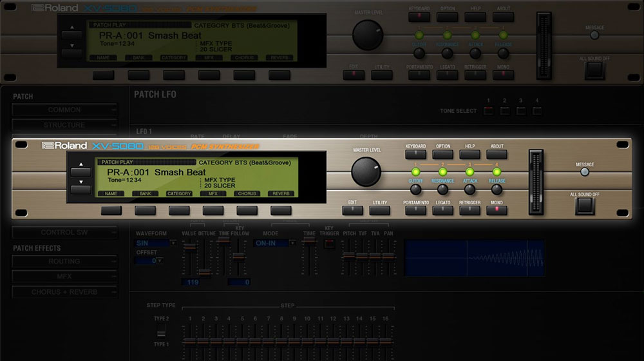The width and height of the screenshot is (644, 361).
Task: Click button under REVERB on highlighted rack
Action: click(281, 211)
